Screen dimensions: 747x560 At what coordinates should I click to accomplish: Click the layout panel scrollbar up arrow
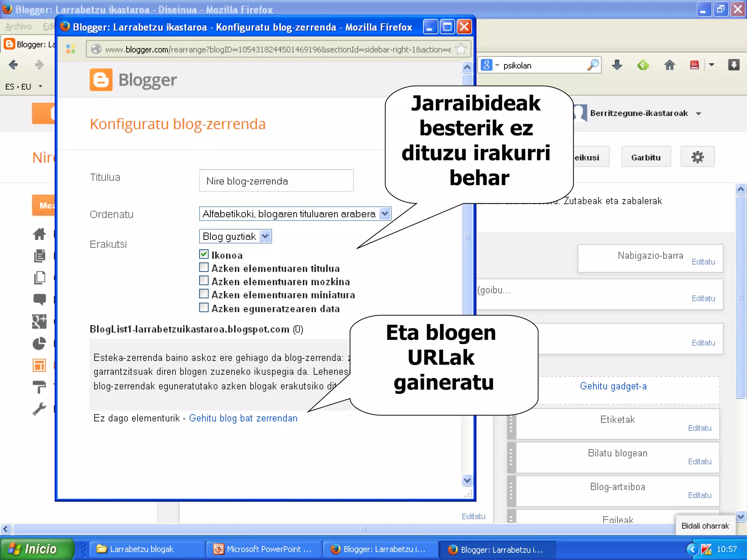(x=740, y=189)
